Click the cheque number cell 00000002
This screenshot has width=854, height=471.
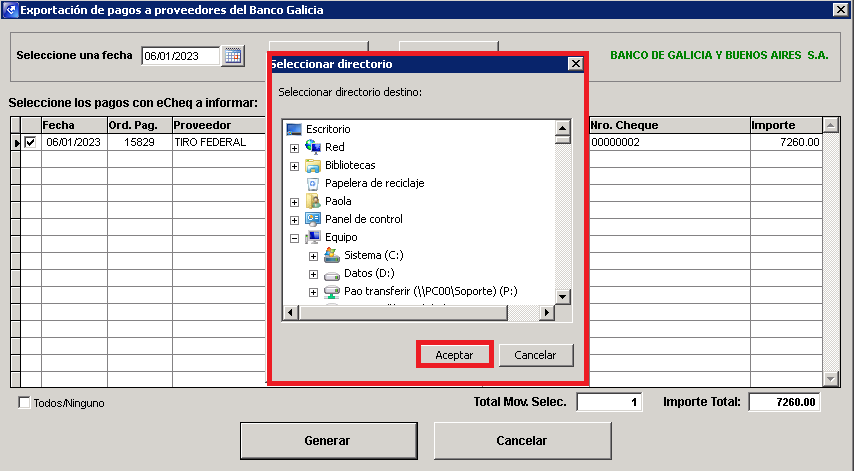(669, 143)
